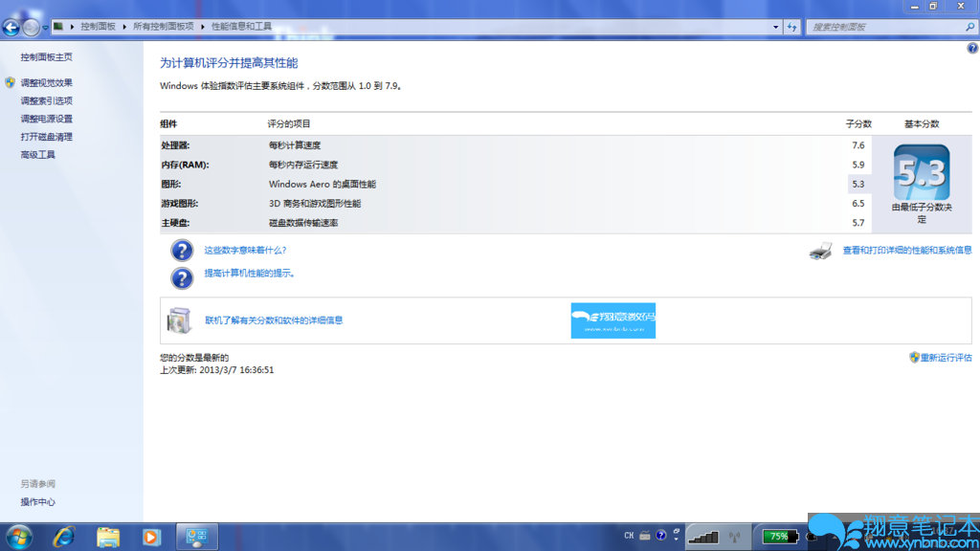Click the 5.3 base score badge

[921, 172]
